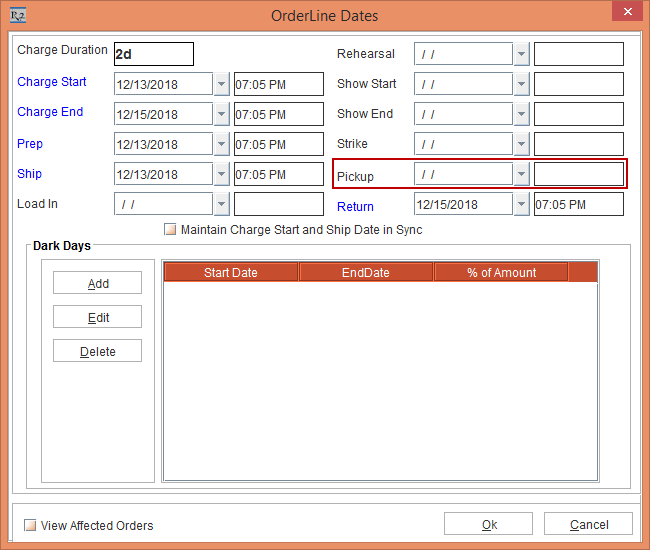
Task: Click the R2 application icon in title bar
Action: [x=17, y=15]
